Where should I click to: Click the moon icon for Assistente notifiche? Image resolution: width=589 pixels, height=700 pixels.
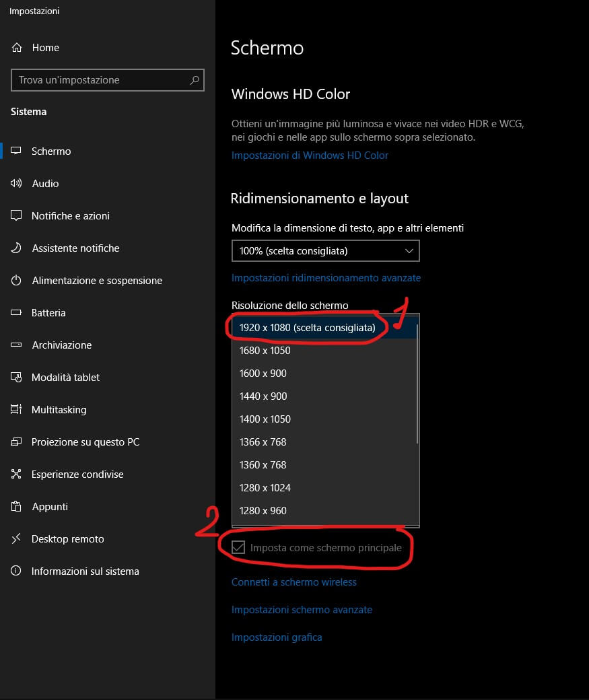point(17,248)
